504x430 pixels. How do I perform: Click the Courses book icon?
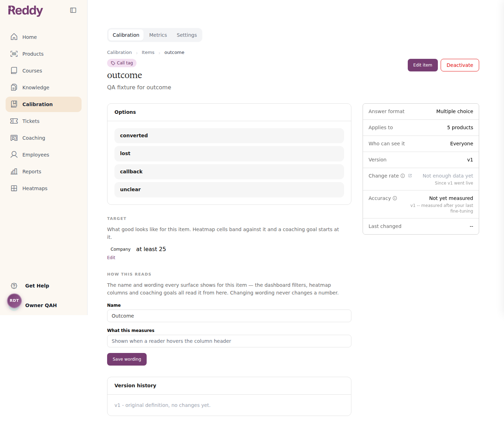(x=14, y=70)
